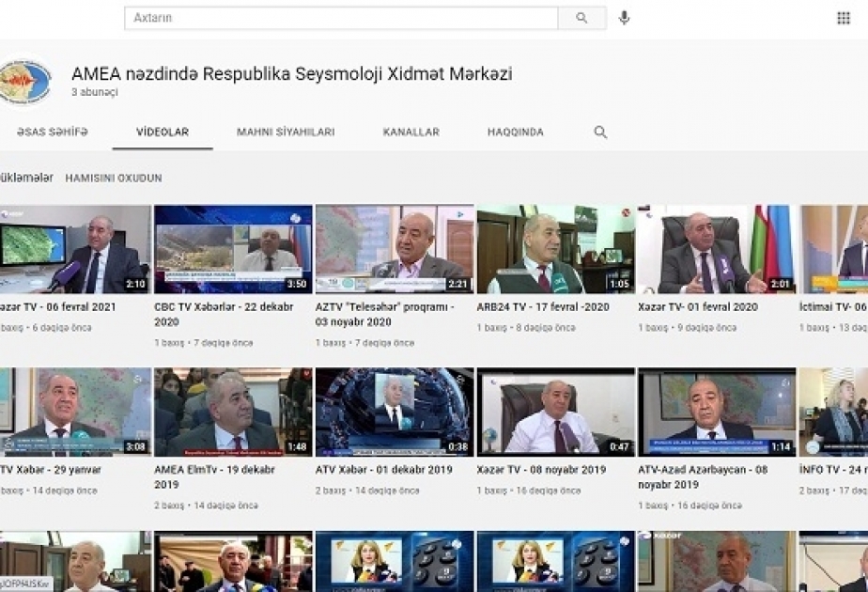The width and height of the screenshot is (868, 592).
Task: Activate voice search microphone icon
Action: coord(625,18)
